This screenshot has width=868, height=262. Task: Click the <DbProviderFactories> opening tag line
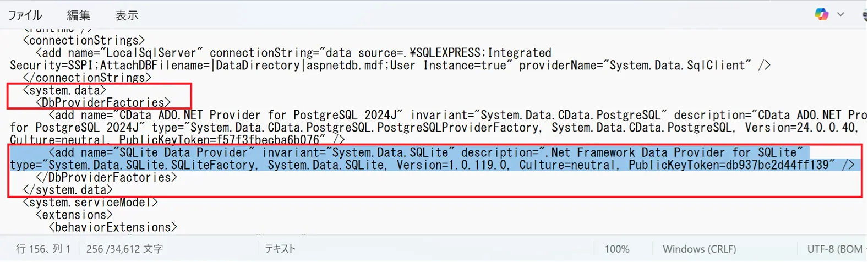click(103, 103)
